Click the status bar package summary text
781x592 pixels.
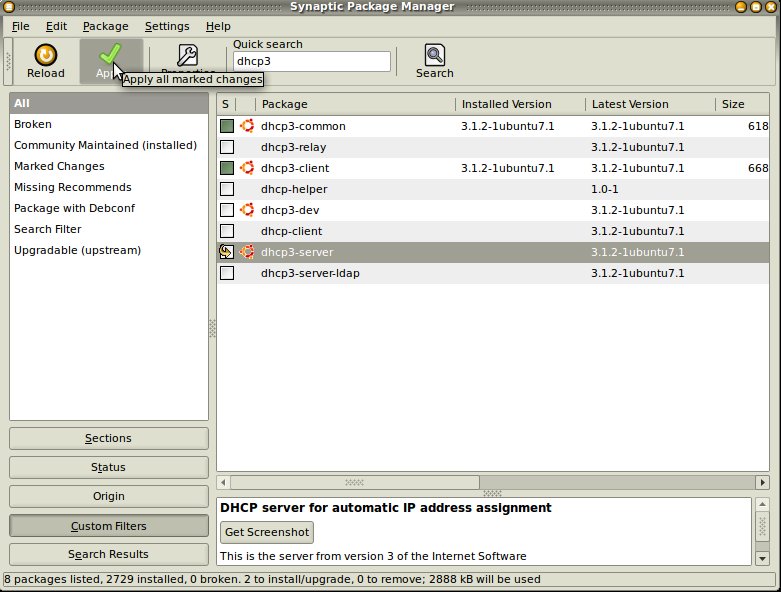272,579
